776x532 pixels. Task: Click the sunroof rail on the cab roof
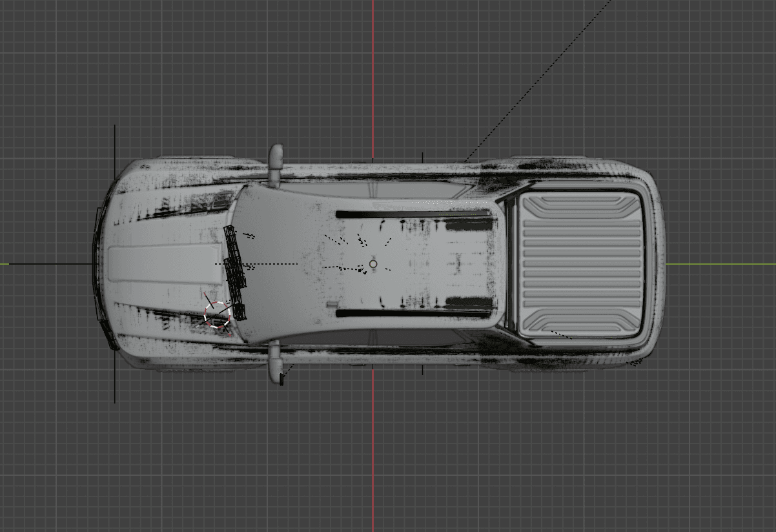pyautogui.click(x=413, y=213)
